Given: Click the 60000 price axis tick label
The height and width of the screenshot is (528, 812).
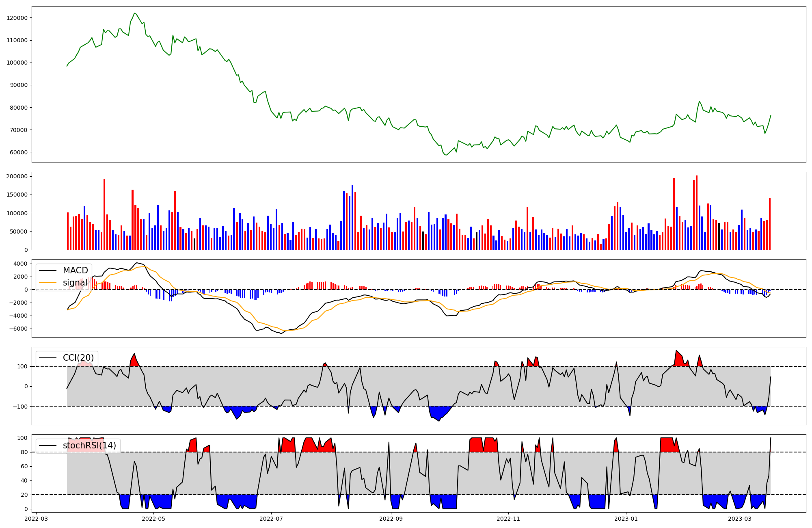Looking at the screenshot, I should (19, 152).
